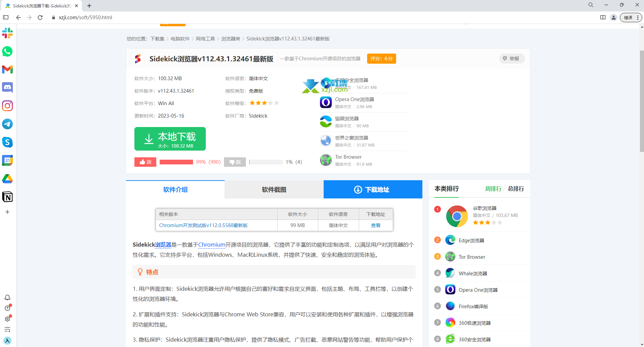Open help question mark icon
Viewport: 644px width, 347px height.
coord(7,308)
